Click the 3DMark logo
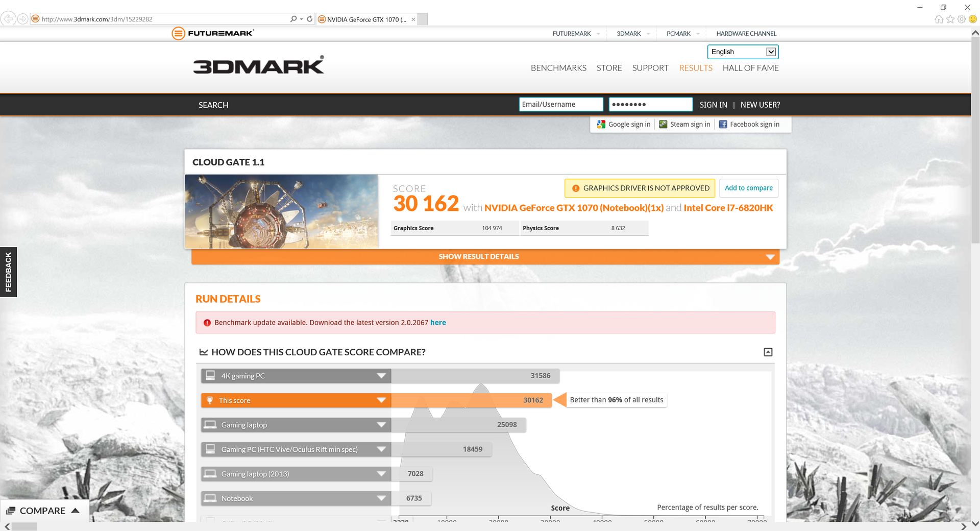 point(258,65)
